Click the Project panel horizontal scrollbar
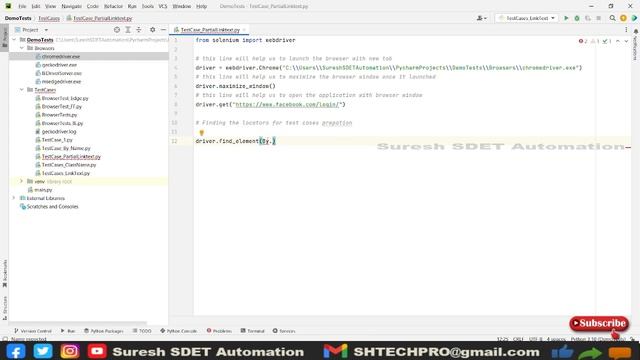The image size is (640, 360). point(78,322)
